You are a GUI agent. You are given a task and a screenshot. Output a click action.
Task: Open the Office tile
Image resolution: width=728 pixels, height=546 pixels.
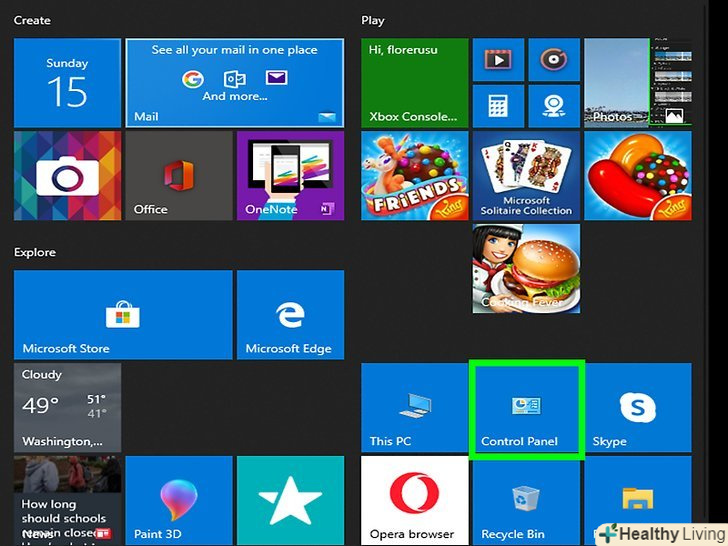pos(179,176)
